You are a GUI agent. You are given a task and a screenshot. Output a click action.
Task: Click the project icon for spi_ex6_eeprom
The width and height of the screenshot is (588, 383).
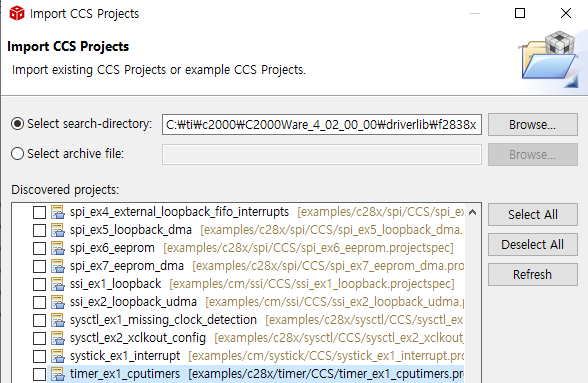point(58,248)
